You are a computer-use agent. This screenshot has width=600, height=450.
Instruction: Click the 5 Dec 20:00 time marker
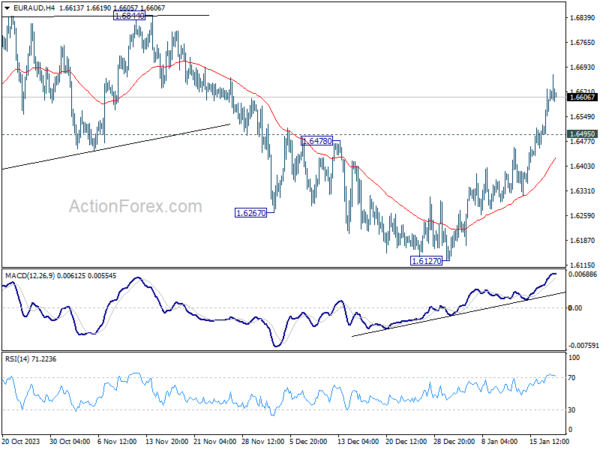pos(309,441)
